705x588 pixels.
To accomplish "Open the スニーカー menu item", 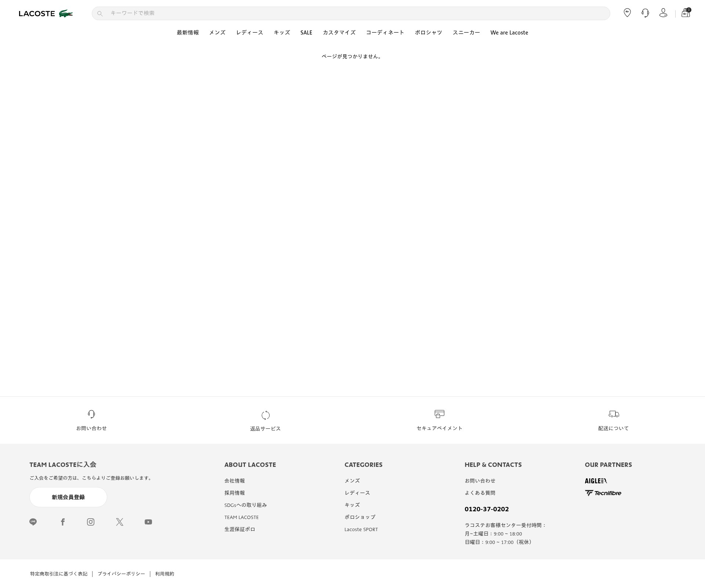I will click(466, 33).
